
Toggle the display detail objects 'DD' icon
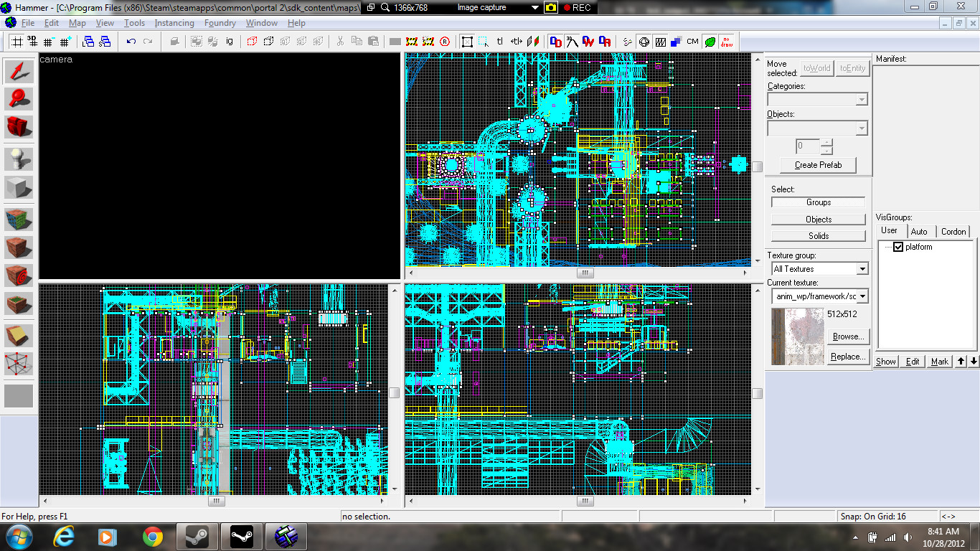pos(556,42)
